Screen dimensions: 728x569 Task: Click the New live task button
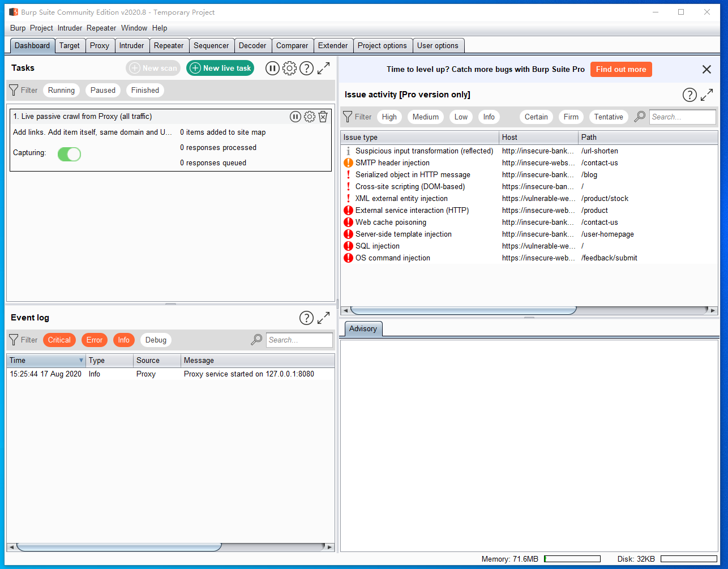220,68
